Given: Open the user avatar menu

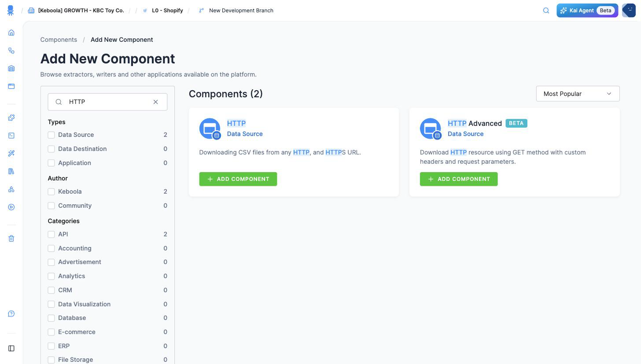Looking at the screenshot, I should coord(629,11).
